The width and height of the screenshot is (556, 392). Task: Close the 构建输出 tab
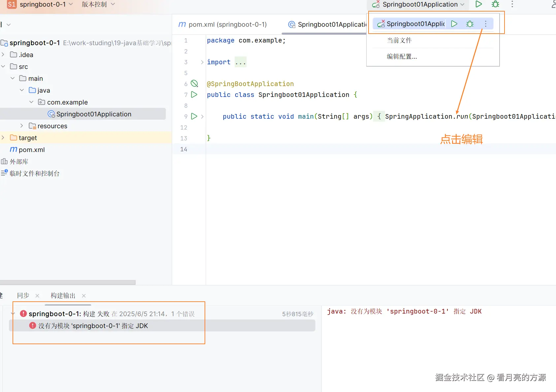point(84,296)
